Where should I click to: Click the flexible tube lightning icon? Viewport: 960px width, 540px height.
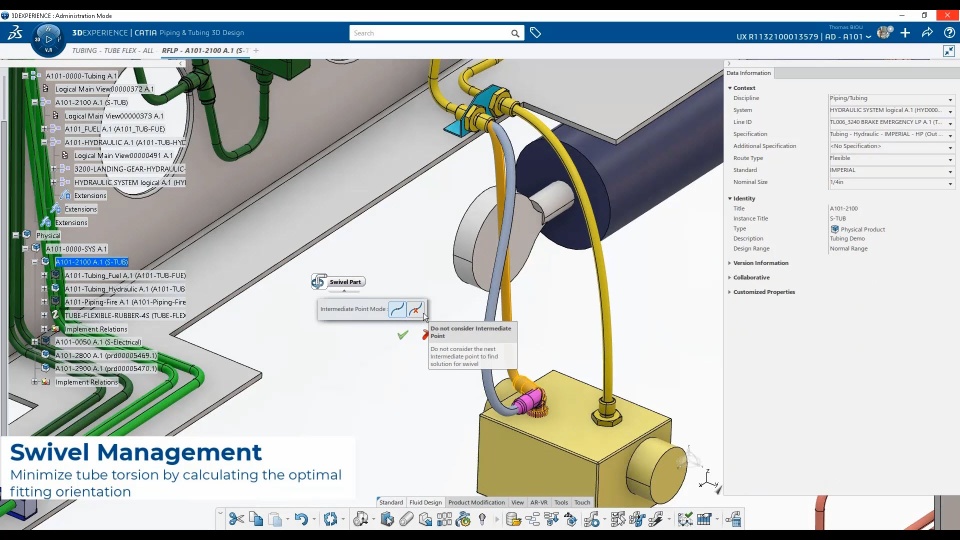(656, 519)
